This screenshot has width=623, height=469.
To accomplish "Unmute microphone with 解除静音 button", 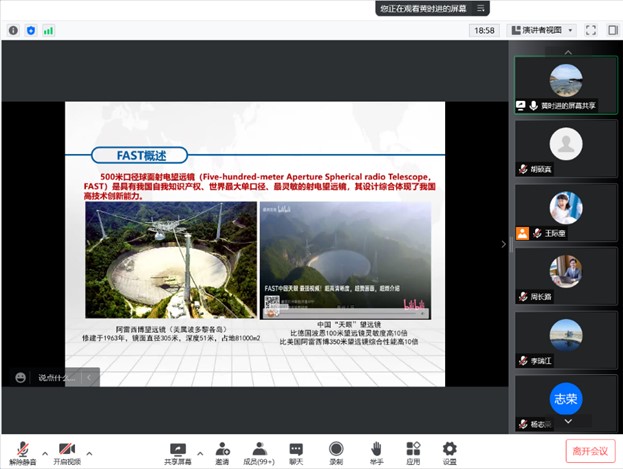I will tap(21, 451).
